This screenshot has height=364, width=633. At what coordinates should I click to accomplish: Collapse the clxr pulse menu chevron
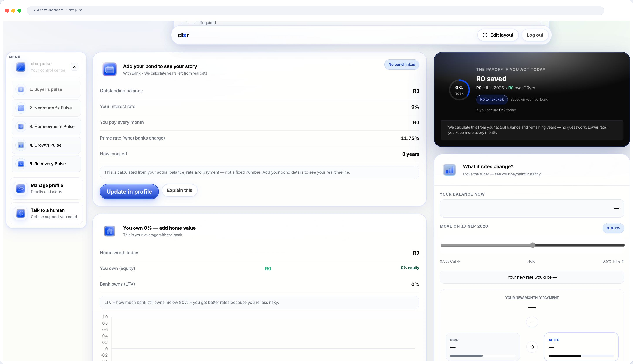pyautogui.click(x=75, y=67)
